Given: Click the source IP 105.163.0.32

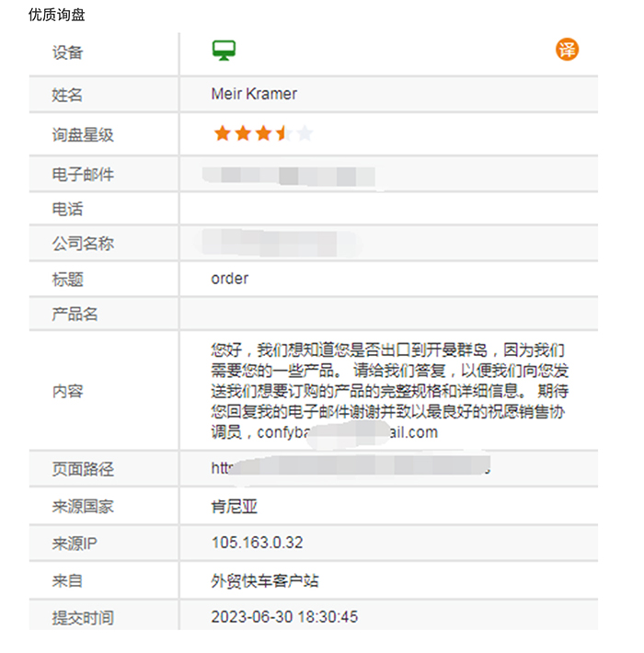Looking at the screenshot, I should (x=257, y=543).
